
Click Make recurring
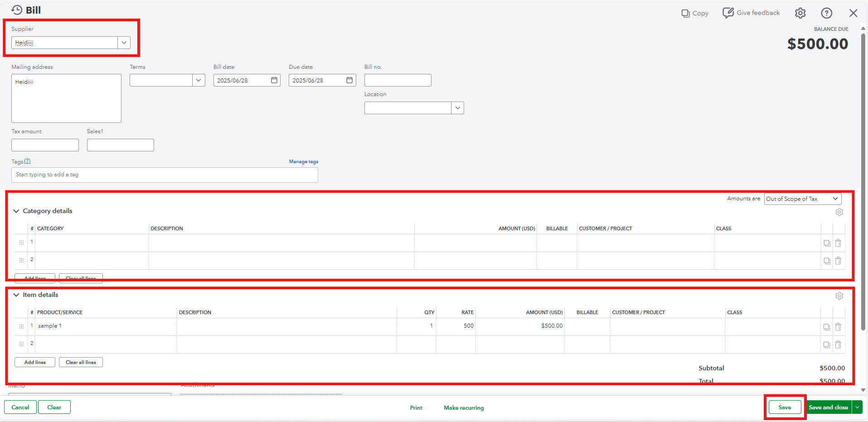click(463, 408)
